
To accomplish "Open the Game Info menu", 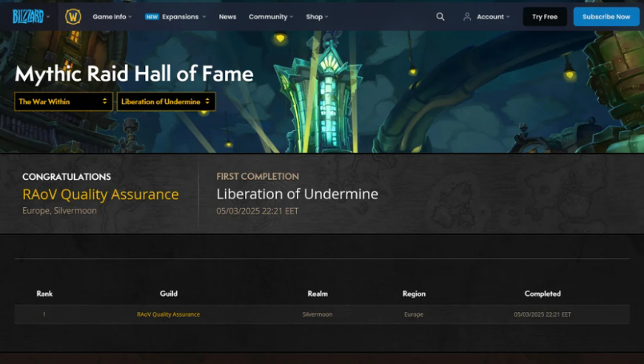I will point(112,17).
